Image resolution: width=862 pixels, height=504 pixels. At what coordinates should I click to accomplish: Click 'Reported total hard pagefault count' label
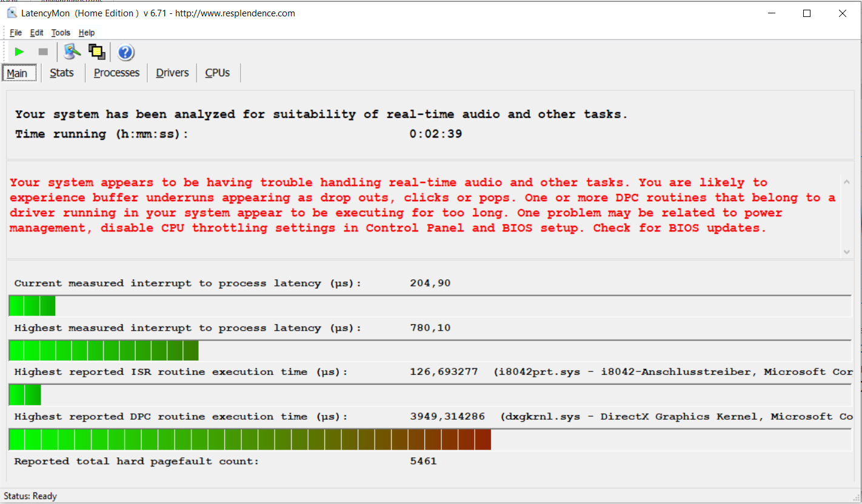(136, 461)
